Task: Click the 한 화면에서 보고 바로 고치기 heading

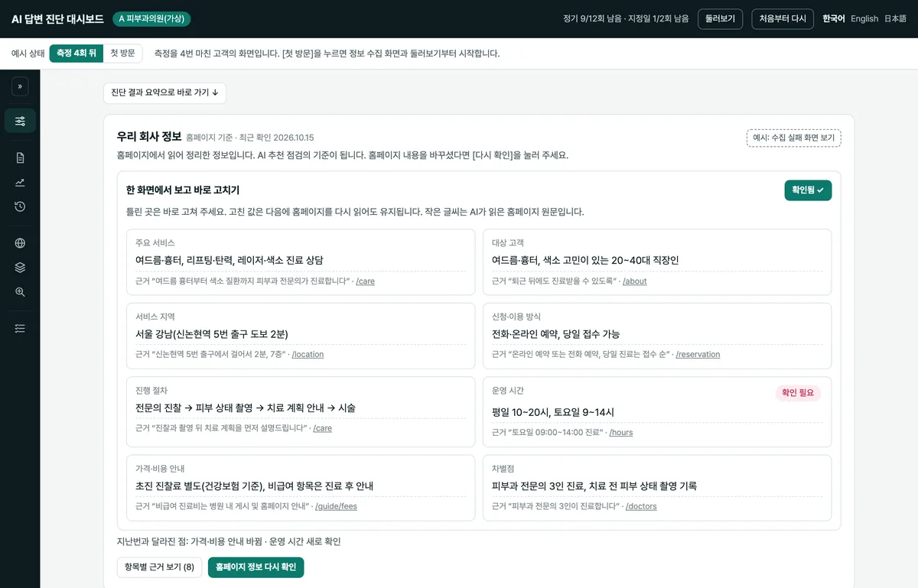Action: point(183,190)
